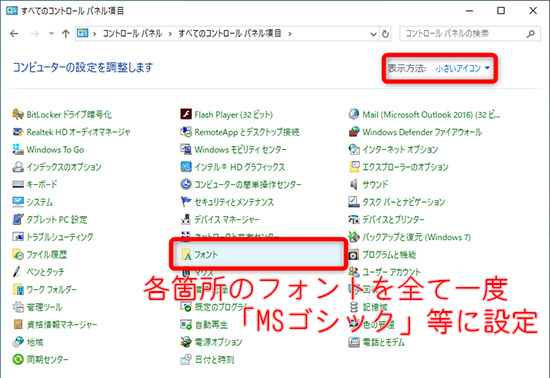Go up one level with up arrow
550x378 pixels.
pos(66,34)
